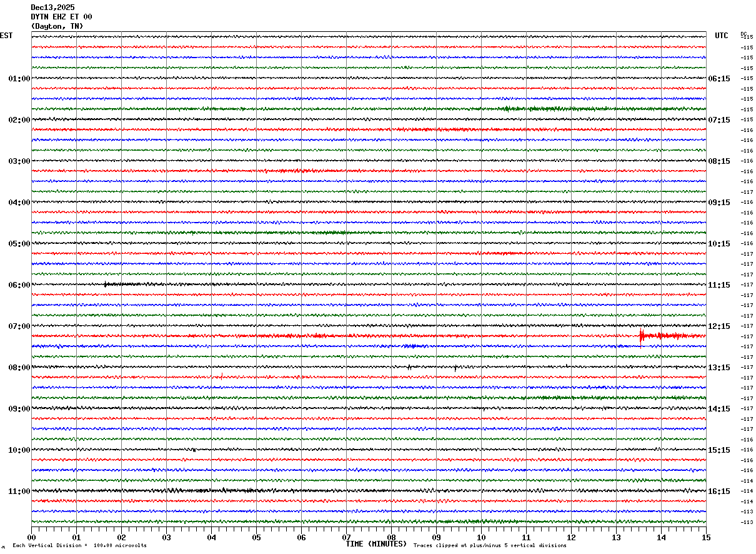756x554 pixels.
Task: Click the 12:15 UTC row label
Action: click(719, 326)
